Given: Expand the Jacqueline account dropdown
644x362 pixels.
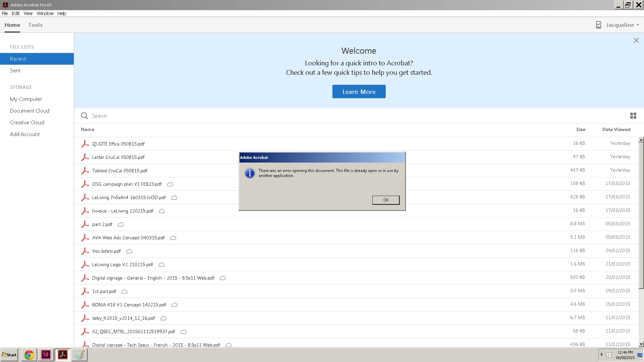Looking at the screenshot, I should tap(638, 25).
